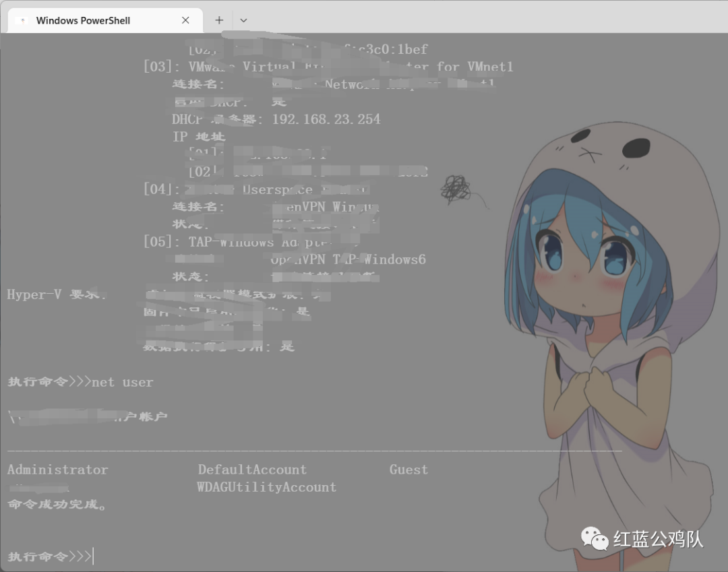The height and width of the screenshot is (572, 728).
Task: Select the Windows PowerShell tab
Action: [x=105, y=20]
